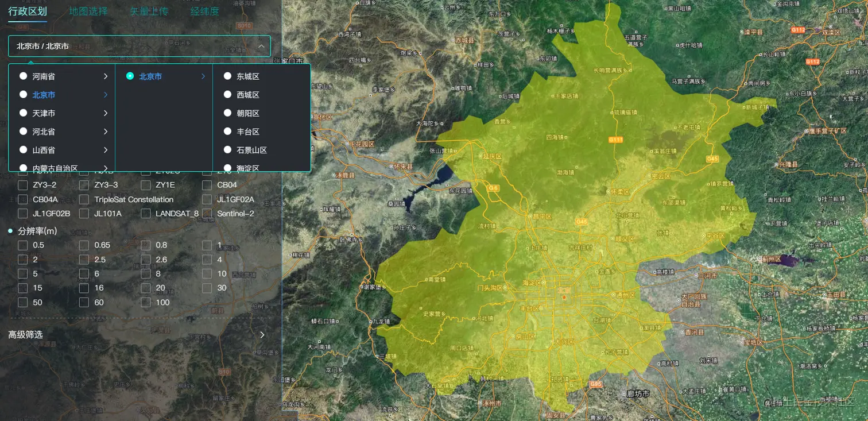Image resolution: width=868 pixels, height=421 pixels.
Task: Tick the 60 m resolution checkbox
Action: pyautogui.click(x=84, y=302)
